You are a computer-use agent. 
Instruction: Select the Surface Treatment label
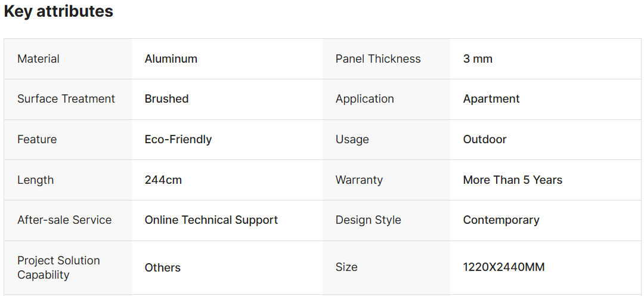click(66, 99)
